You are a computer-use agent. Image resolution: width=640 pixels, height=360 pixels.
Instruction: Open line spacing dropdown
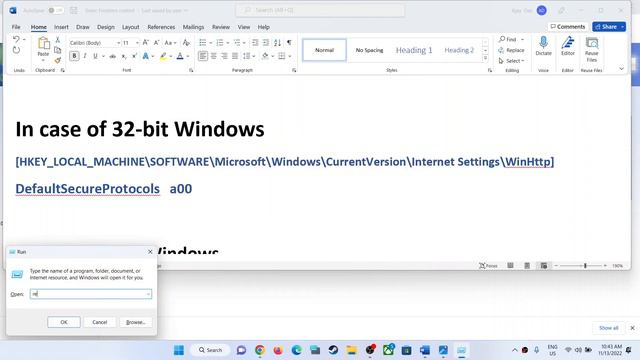click(249, 56)
